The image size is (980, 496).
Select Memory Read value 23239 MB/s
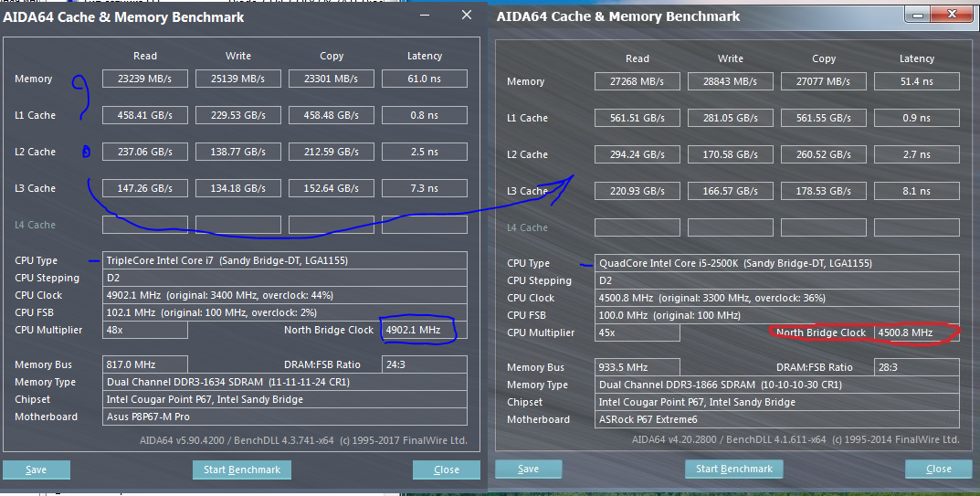(145, 79)
